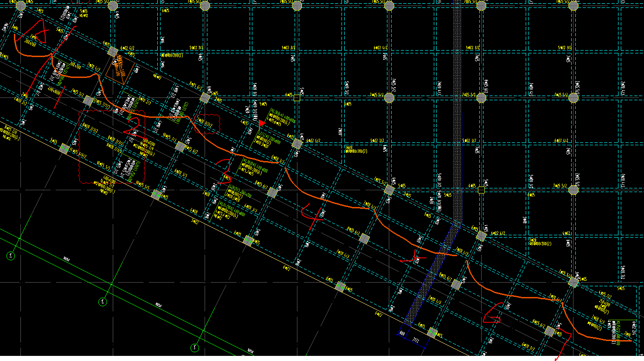Click the green KL30(6A) 400x800 beam label
The image size is (644, 361).
(255, 165)
